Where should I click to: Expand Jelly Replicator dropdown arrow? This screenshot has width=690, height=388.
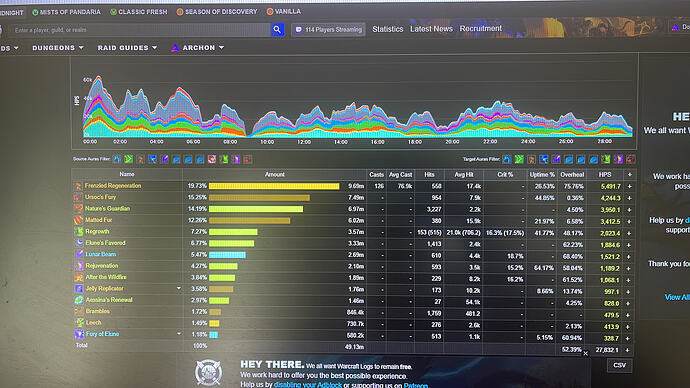click(x=179, y=288)
